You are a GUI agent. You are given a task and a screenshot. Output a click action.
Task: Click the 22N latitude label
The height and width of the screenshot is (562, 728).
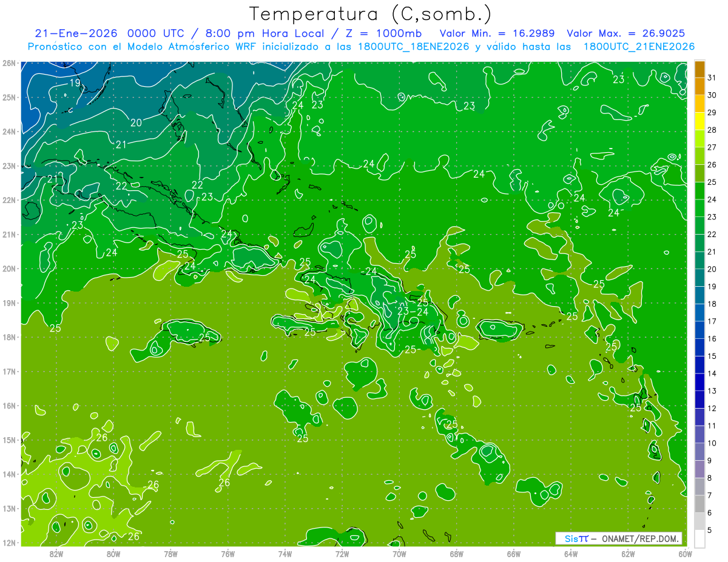pyautogui.click(x=9, y=200)
